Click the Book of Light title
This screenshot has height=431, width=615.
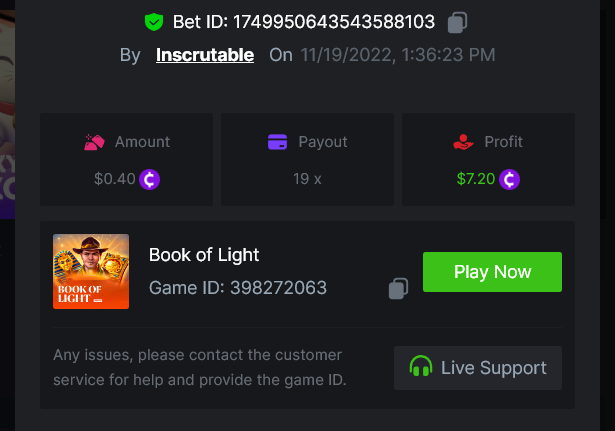click(204, 255)
